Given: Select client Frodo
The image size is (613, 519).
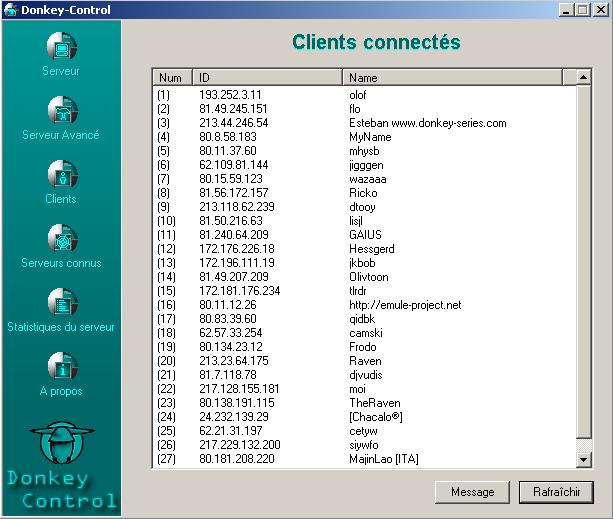Looking at the screenshot, I should [364, 347].
